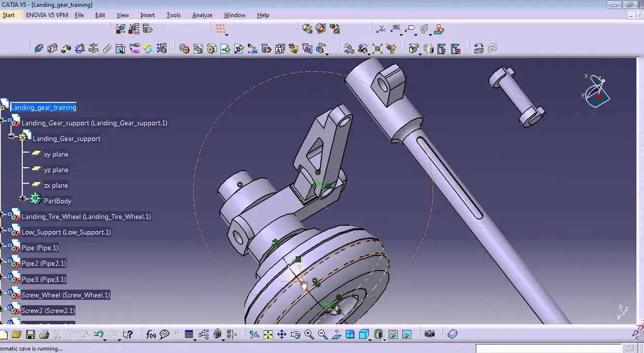This screenshot has height=353, width=644.
Task: Activate the Fit All In view icon
Action: click(x=268, y=334)
